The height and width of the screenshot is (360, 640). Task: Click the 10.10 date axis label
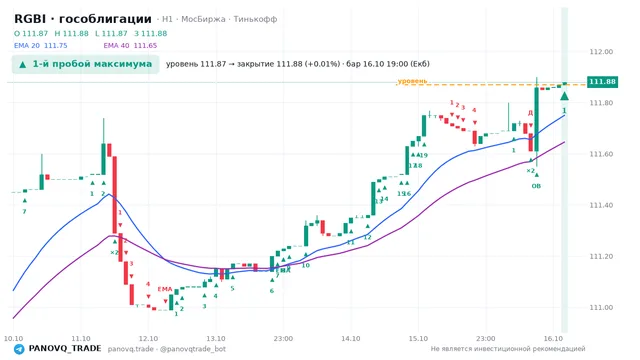tap(13, 338)
